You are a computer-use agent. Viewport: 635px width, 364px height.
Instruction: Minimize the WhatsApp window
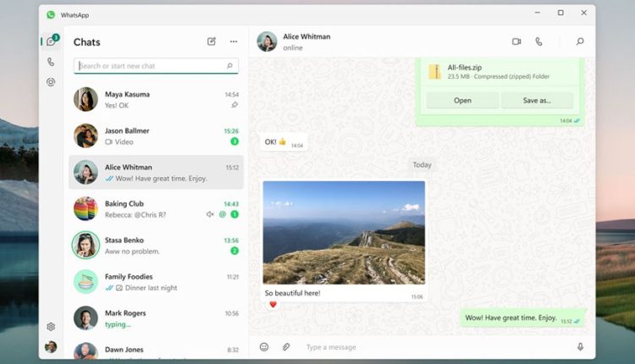pyautogui.click(x=538, y=13)
